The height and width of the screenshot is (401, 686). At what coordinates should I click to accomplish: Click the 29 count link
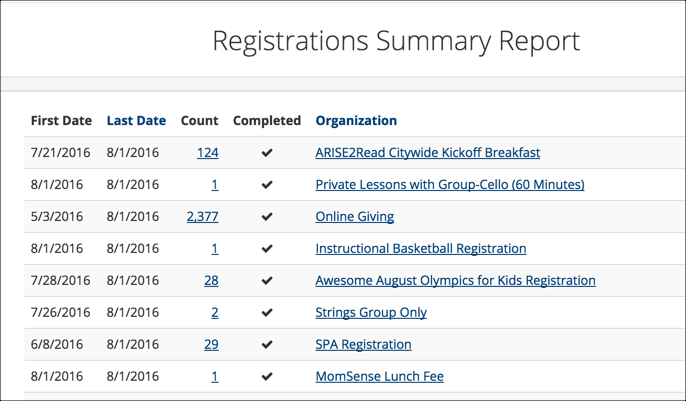click(211, 344)
